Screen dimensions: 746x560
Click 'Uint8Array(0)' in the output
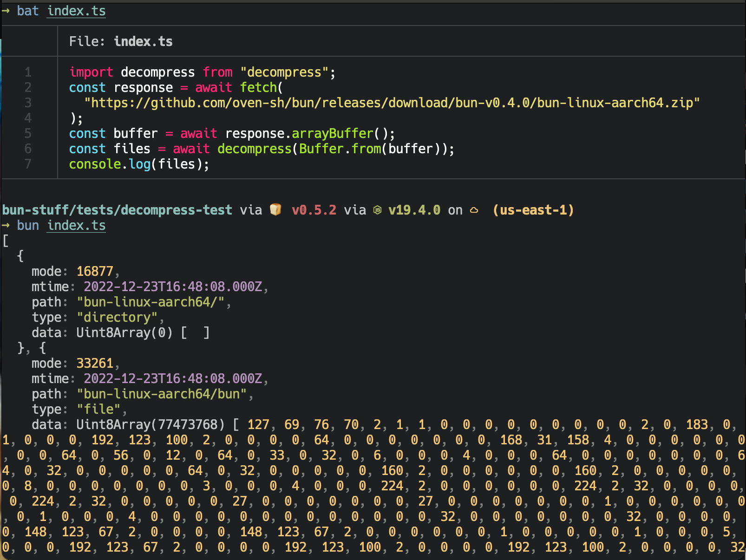click(124, 332)
